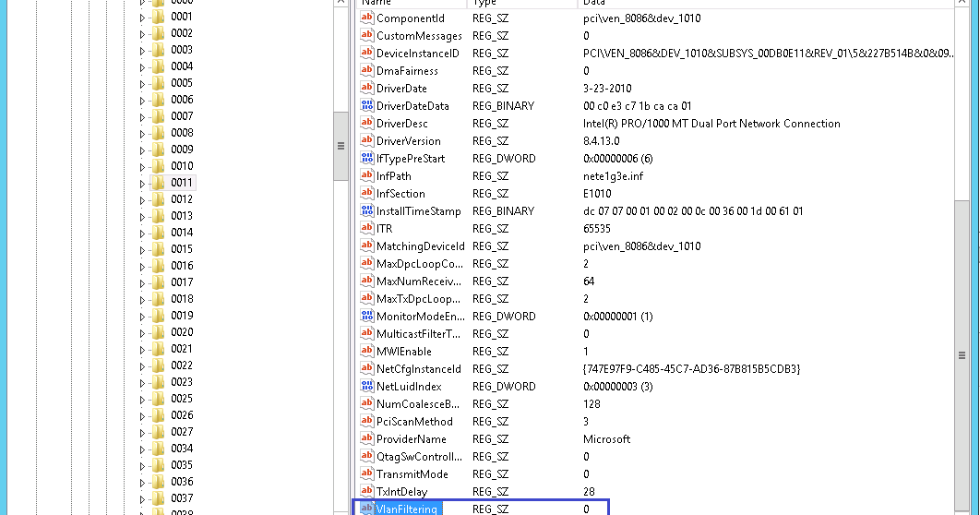Click the Intel(R) PRO/1000 MT data text

(x=711, y=123)
